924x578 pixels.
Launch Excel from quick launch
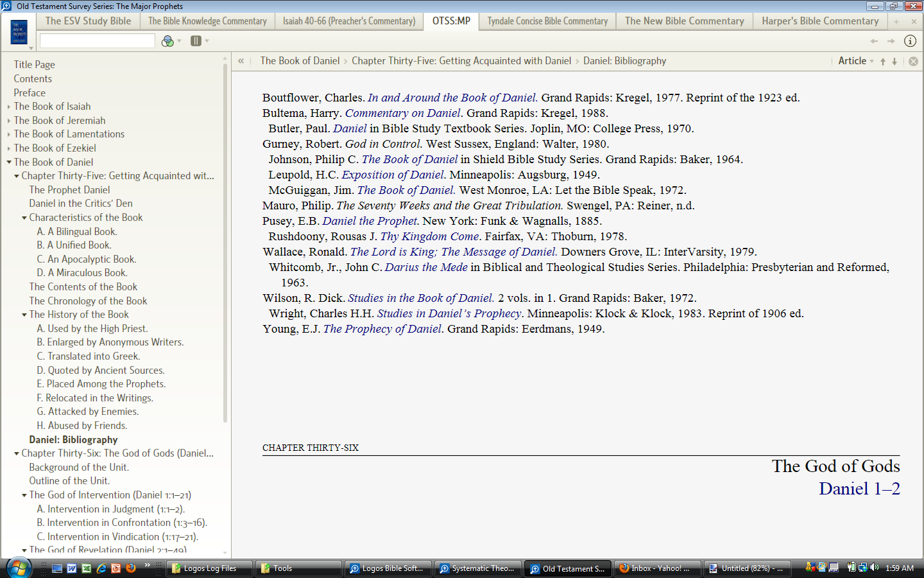[87, 568]
